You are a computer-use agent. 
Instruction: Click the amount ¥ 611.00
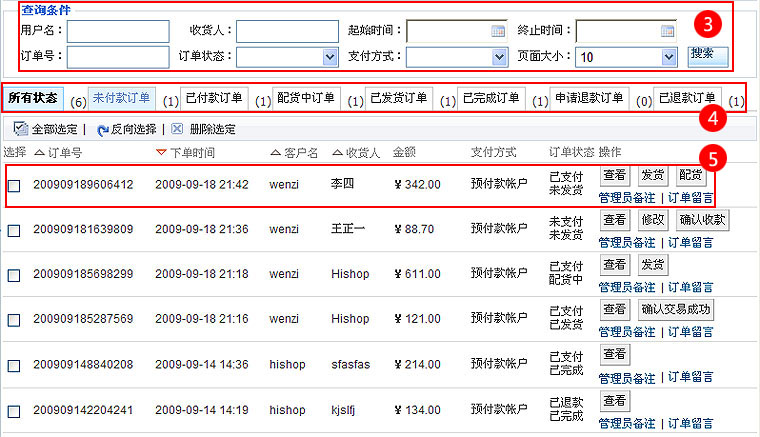point(417,274)
